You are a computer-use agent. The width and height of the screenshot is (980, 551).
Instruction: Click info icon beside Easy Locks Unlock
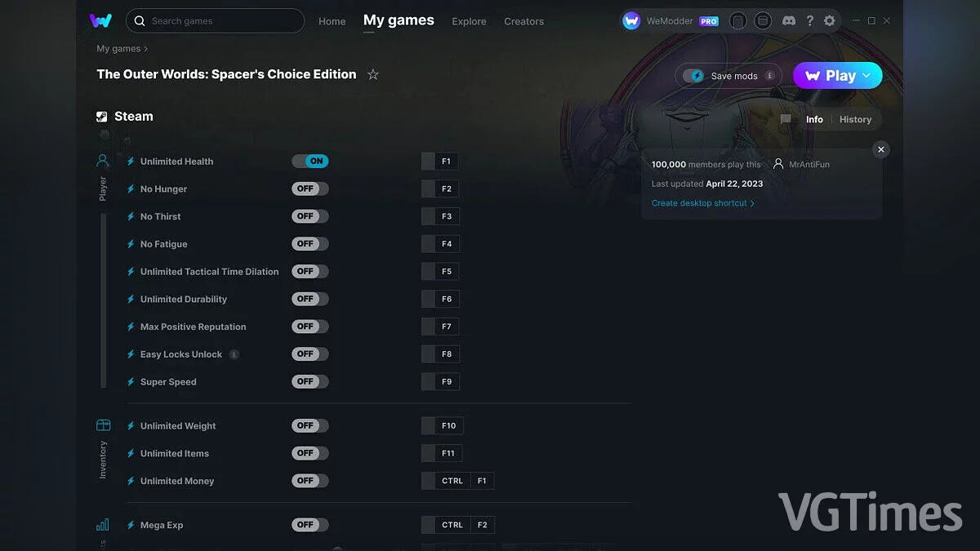point(234,354)
